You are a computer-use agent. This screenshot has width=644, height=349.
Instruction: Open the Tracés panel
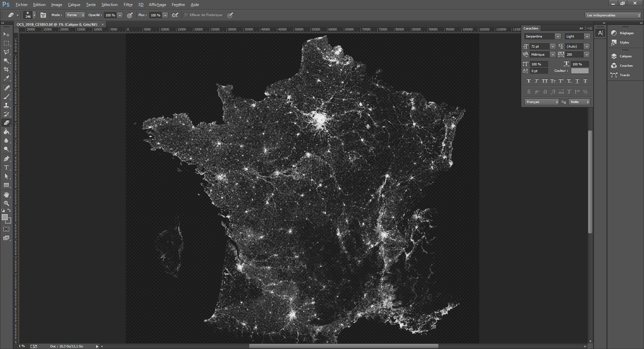click(620, 75)
